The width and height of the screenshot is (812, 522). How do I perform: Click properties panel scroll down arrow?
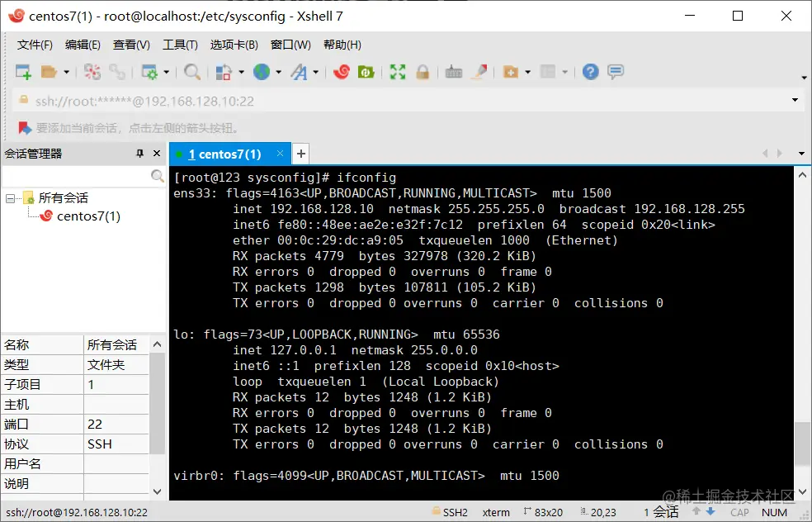click(x=158, y=491)
